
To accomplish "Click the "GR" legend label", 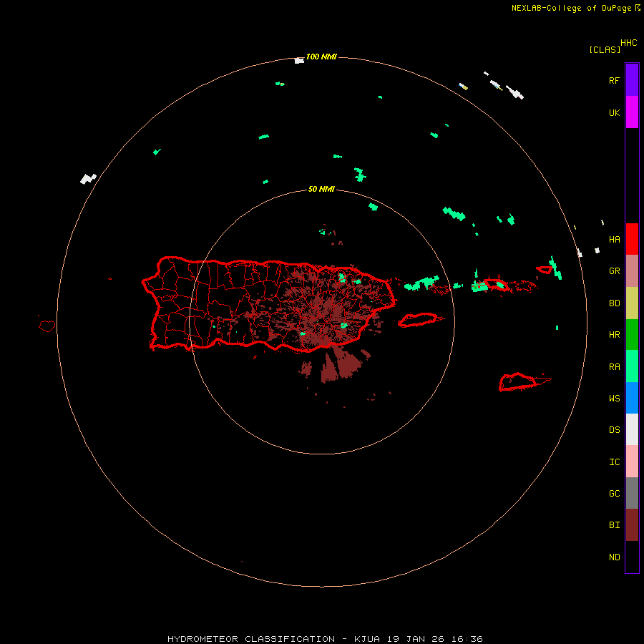I will click(614, 271).
